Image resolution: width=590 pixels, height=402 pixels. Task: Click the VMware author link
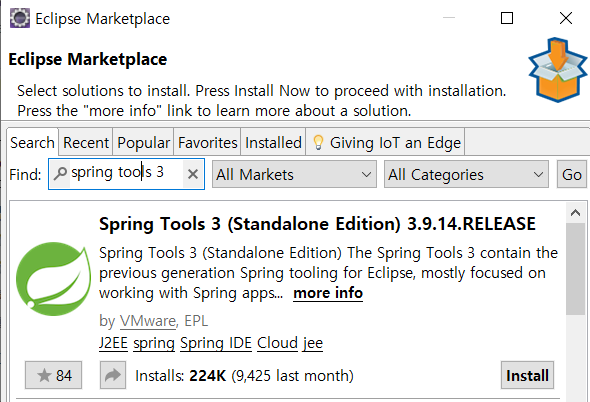click(148, 321)
